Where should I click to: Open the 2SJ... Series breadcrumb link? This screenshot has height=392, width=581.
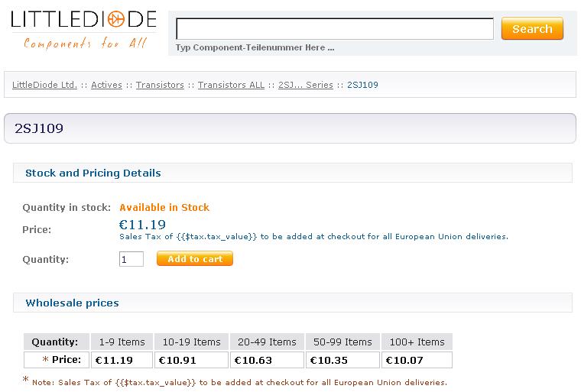click(306, 85)
